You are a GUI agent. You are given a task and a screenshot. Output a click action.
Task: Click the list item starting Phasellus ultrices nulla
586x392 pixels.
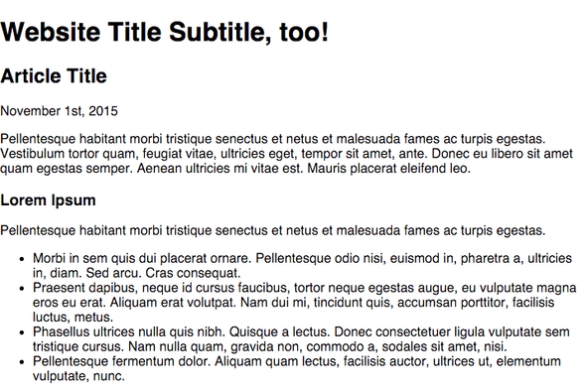(301, 339)
